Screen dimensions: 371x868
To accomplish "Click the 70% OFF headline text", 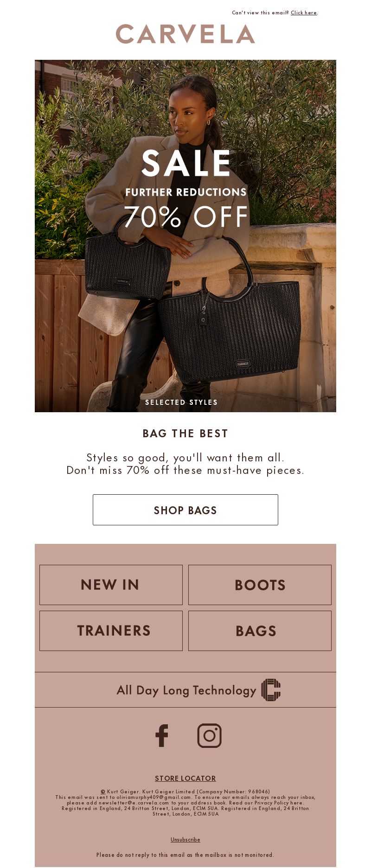I will coord(186,217).
